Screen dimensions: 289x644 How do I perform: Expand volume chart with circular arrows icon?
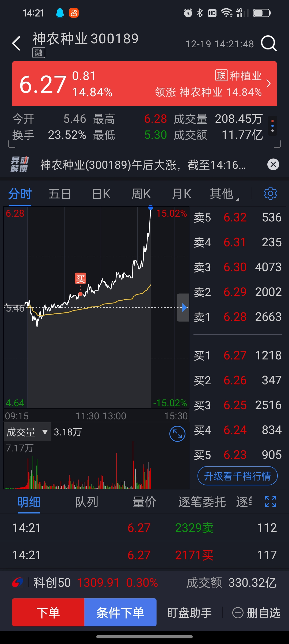click(x=177, y=434)
